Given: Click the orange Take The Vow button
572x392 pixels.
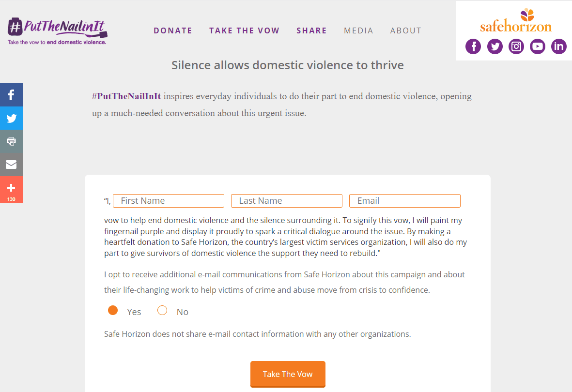Looking at the screenshot, I should pyautogui.click(x=288, y=374).
